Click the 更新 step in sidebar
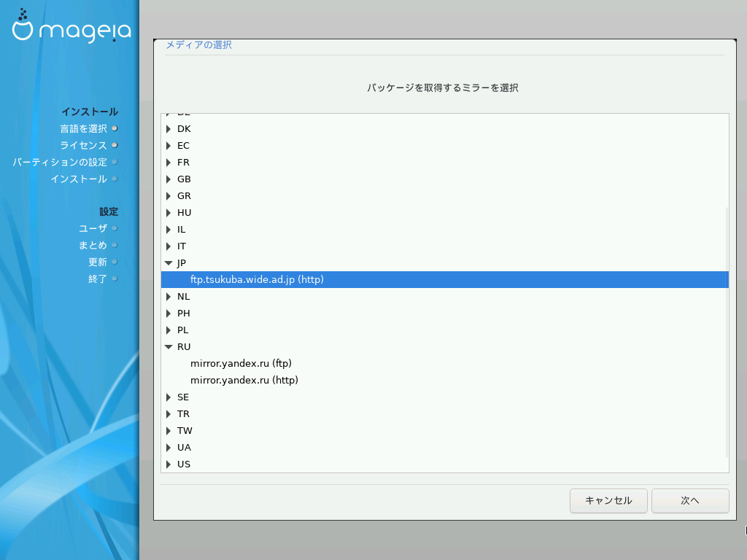747x560 pixels. (98, 262)
